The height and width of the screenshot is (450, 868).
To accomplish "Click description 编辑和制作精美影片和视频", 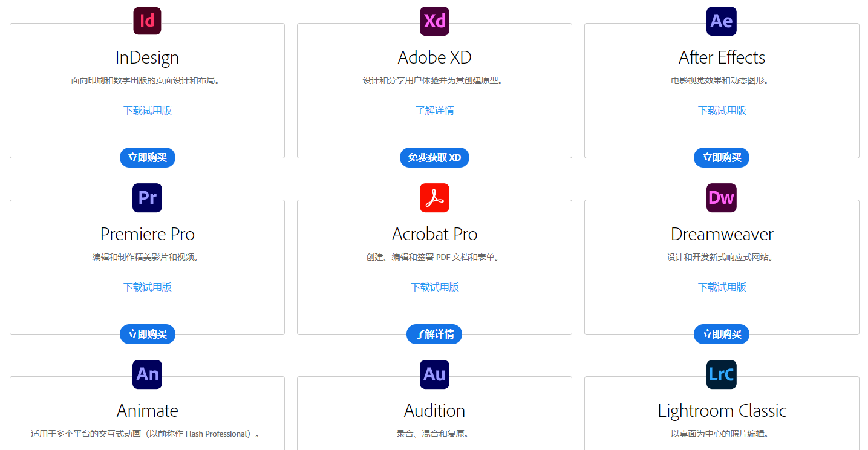I will pos(147,257).
